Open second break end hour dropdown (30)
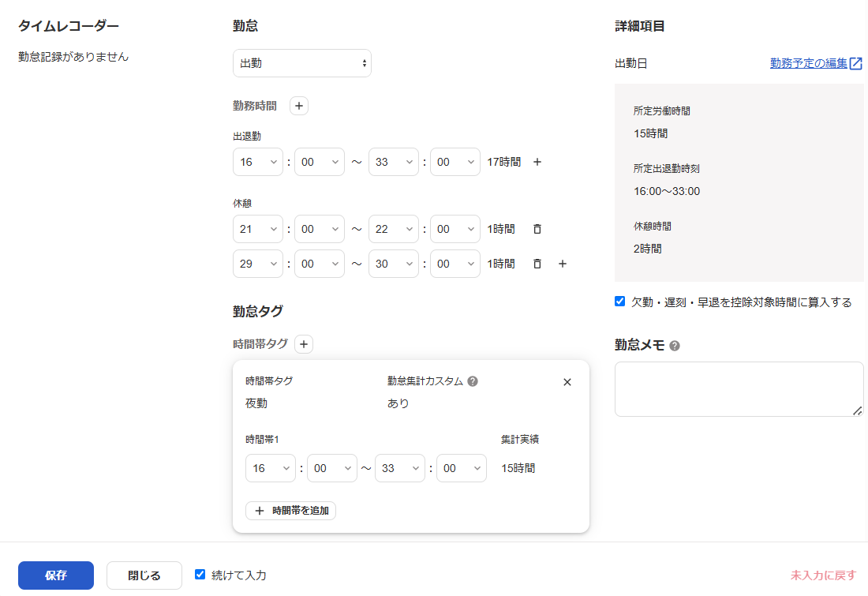This screenshot has width=868, height=596. pos(394,264)
